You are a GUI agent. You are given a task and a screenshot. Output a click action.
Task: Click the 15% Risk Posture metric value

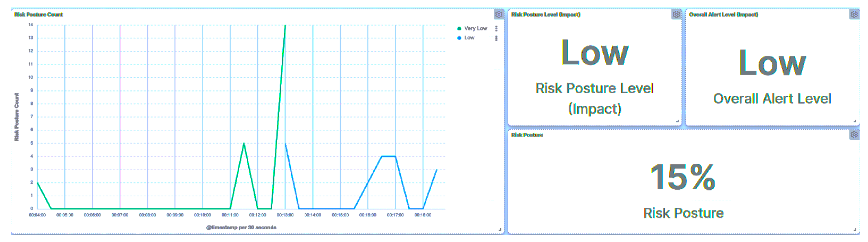683,177
